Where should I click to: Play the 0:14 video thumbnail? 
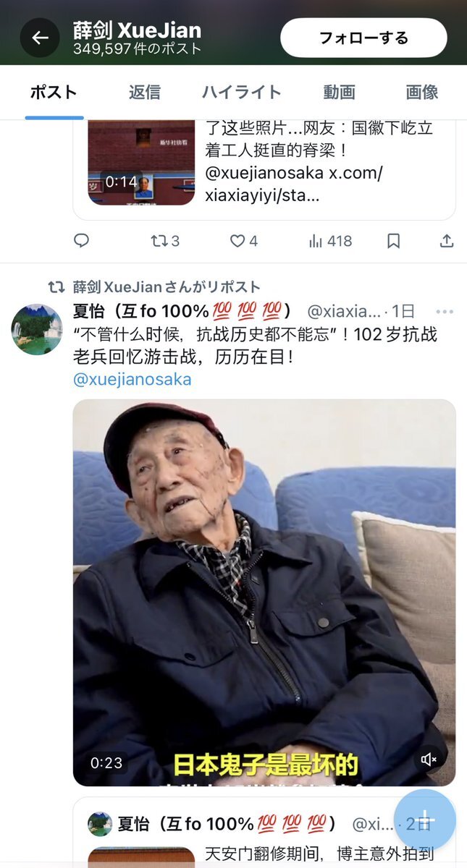[141, 163]
